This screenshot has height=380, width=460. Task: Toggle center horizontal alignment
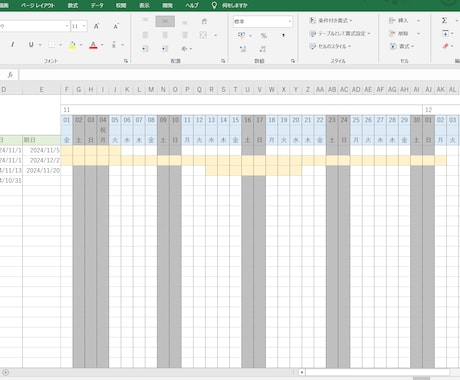click(x=165, y=35)
